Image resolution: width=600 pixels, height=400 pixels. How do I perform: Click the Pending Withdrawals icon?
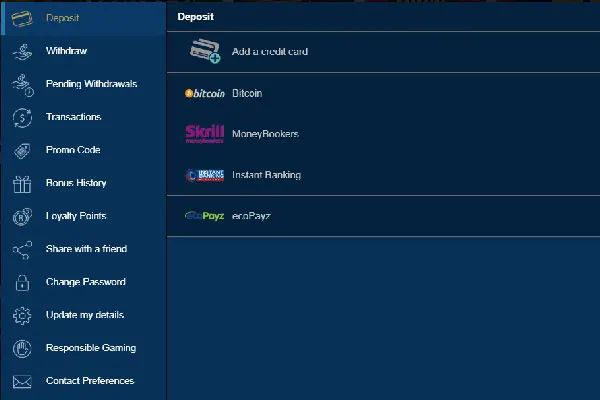22,85
